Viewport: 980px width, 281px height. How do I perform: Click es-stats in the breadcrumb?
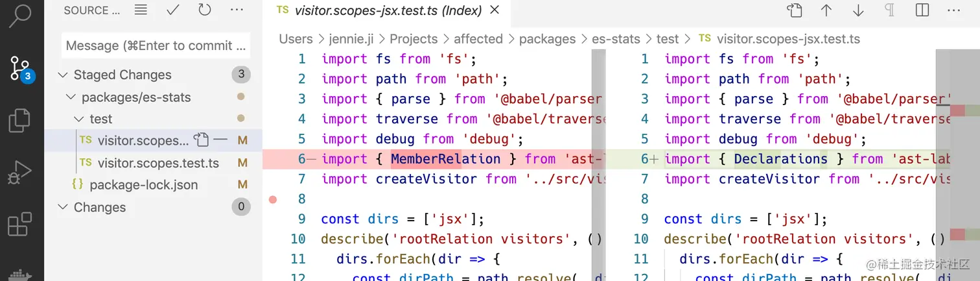[616, 39]
